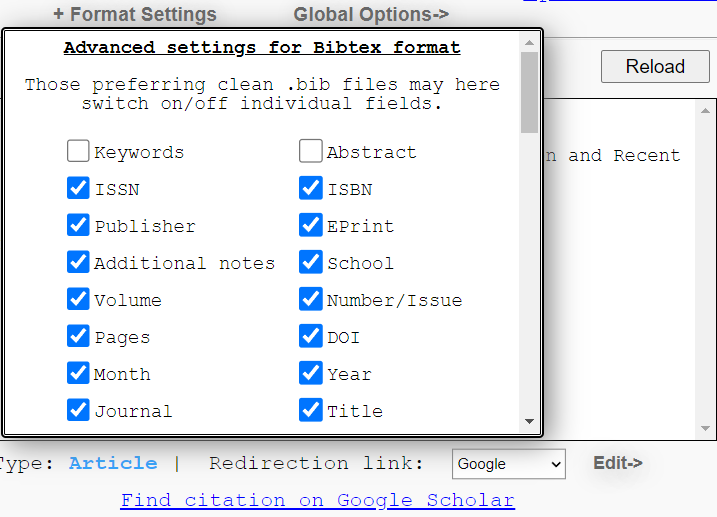The width and height of the screenshot is (717, 517).
Task: Open Find citation on Google Scholar link
Action: click(x=317, y=500)
